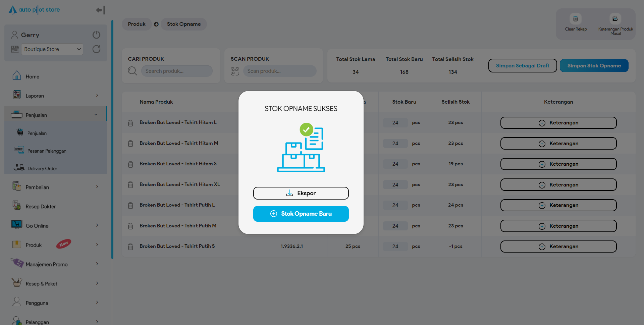Click Simpan Sebagai Draft button
This screenshot has width=644, height=325.
pyautogui.click(x=522, y=66)
